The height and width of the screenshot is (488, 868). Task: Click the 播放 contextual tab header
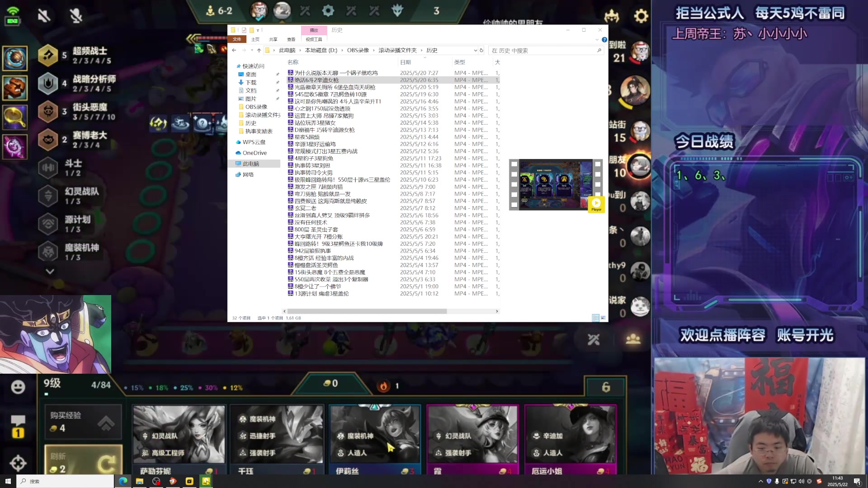[314, 30]
